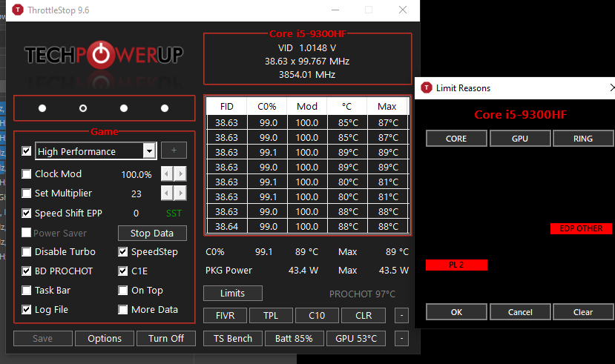Uncheck the Log File checkbox
The height and width of the screenshot is (364, 615).
pyautogui.click(x=26, y=310)
